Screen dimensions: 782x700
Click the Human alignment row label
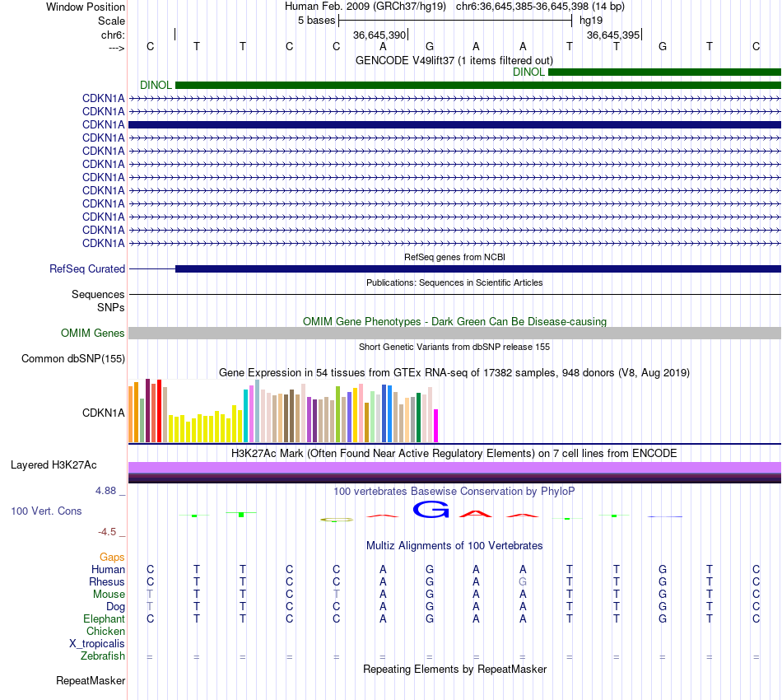(x=108, y=570)
